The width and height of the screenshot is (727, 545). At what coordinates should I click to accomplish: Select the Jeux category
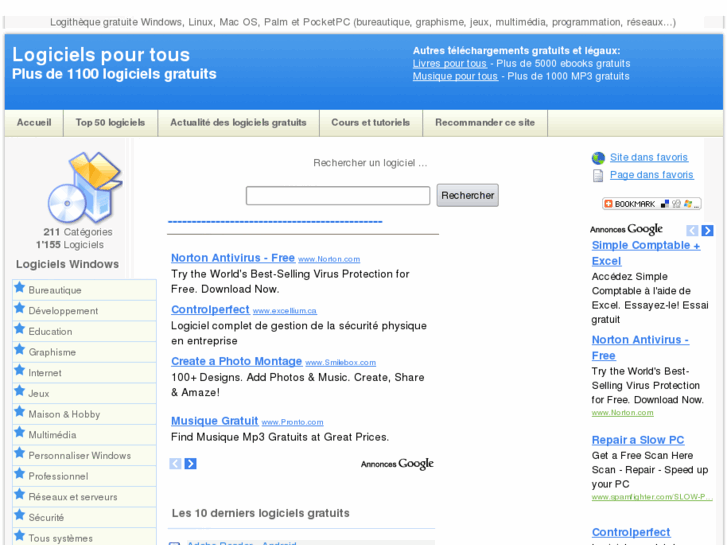tap(84, 393)
